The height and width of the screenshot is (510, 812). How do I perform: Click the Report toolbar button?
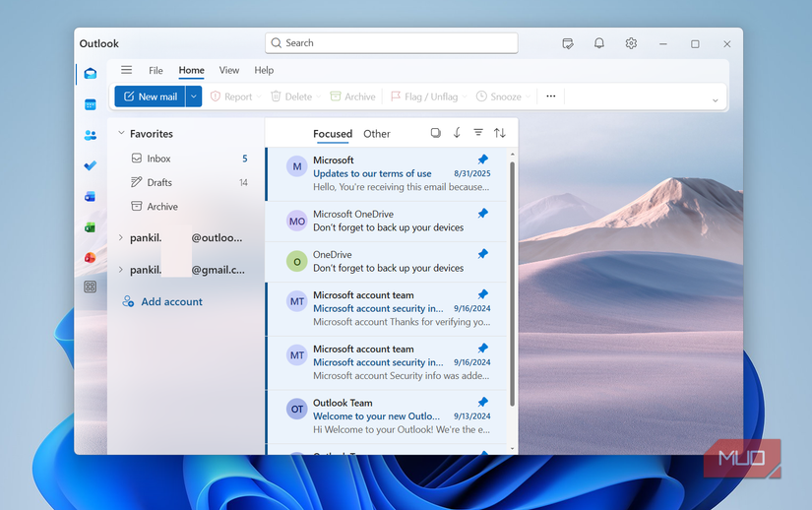[x=231, y=96]
